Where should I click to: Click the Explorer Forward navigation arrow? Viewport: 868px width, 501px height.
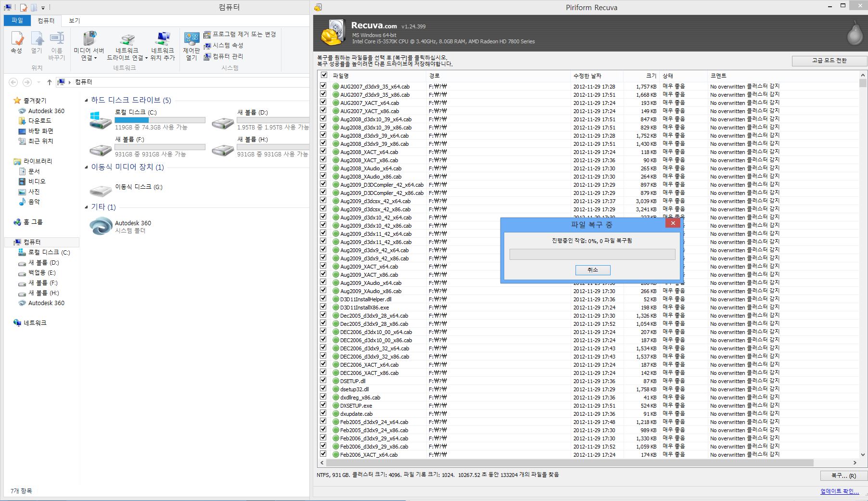[x=27, y=82]
